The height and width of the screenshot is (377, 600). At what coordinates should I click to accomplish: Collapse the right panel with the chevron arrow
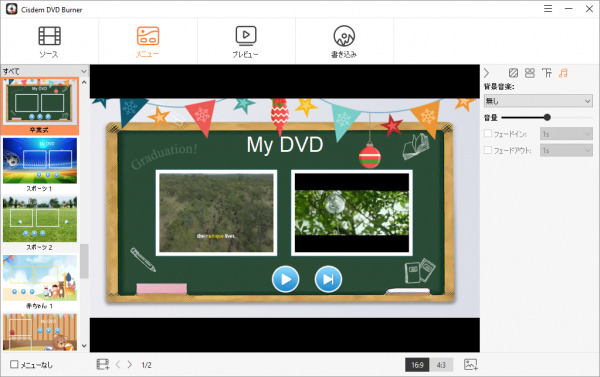[486, 73]
